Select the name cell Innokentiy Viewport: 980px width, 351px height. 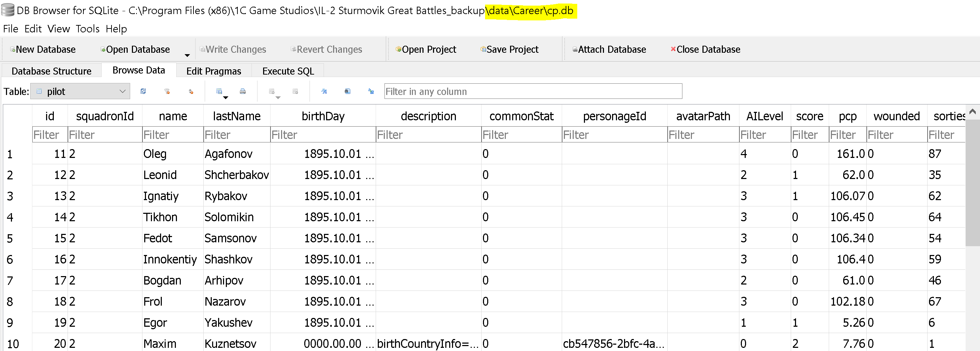(173, 259)
